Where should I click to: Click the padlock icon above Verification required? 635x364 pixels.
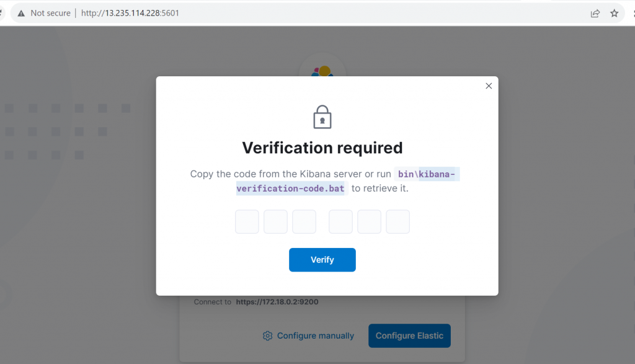click(322, 117)
